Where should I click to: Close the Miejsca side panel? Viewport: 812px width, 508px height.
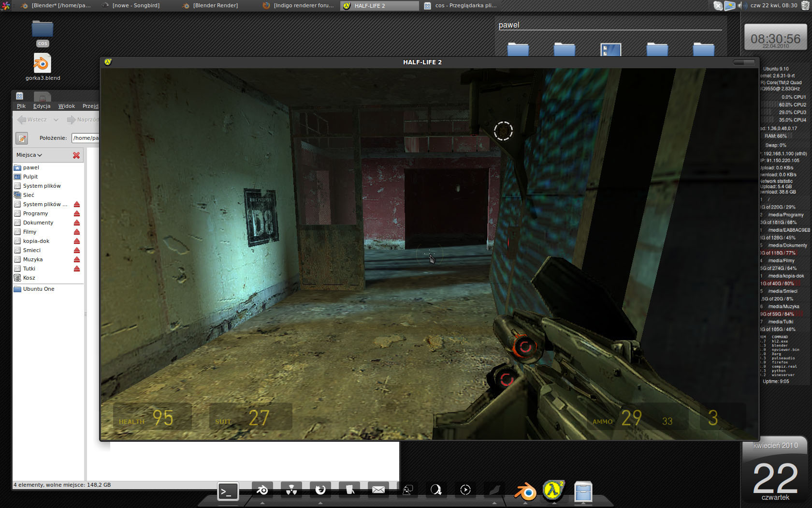tap(76, 155)
